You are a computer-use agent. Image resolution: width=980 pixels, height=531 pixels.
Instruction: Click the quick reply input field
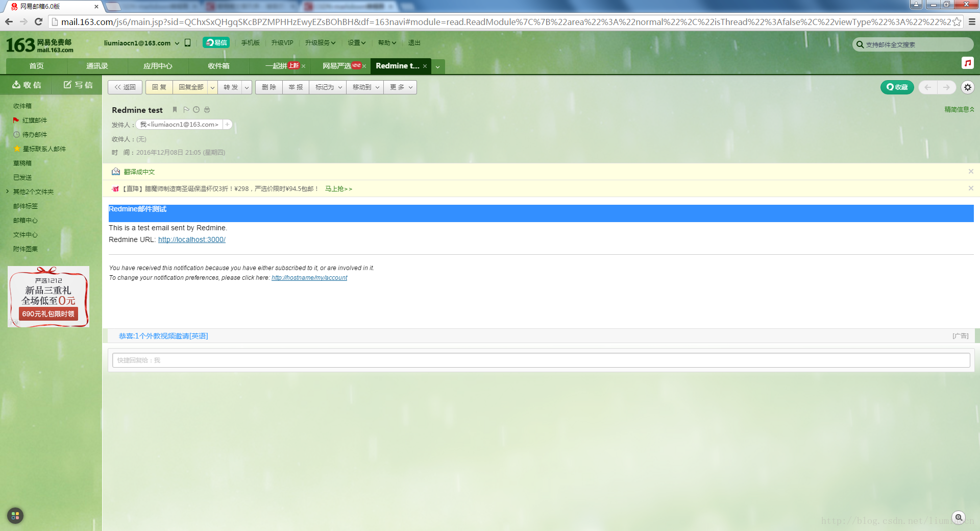(541, 360)
